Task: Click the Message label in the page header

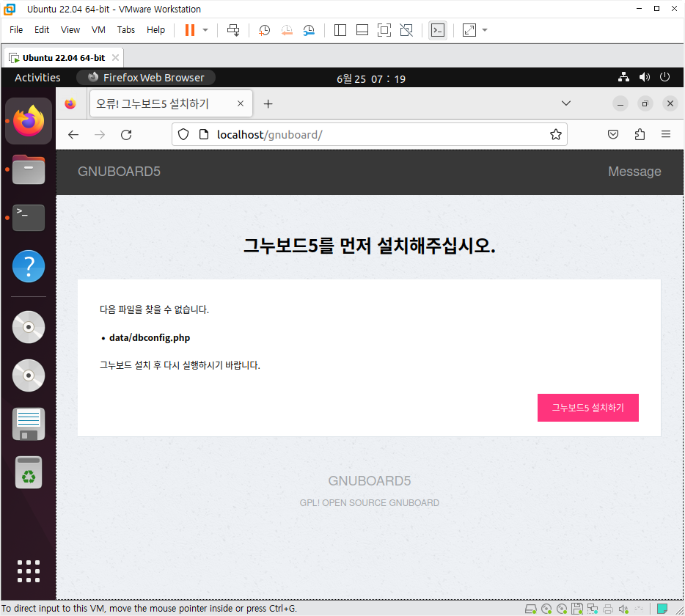Action: (x=634, y=172)
